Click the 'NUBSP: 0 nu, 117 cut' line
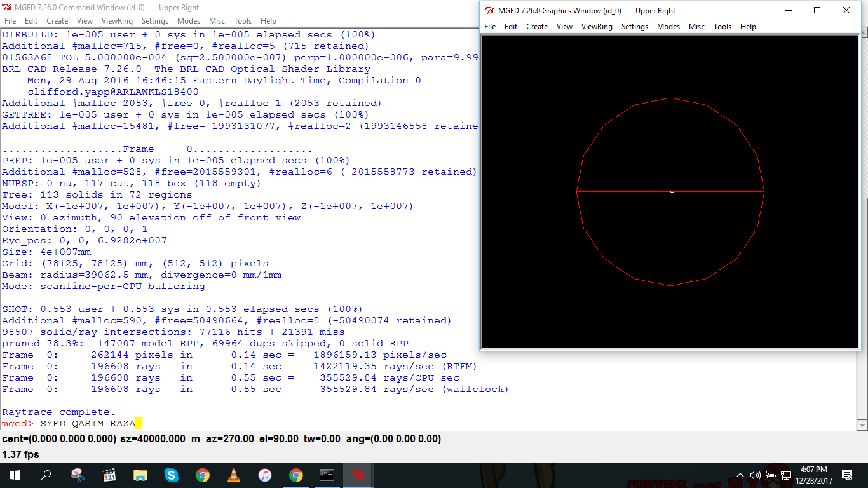The height and width of the screenshot is (488, 868). click(x=132, y=183)
